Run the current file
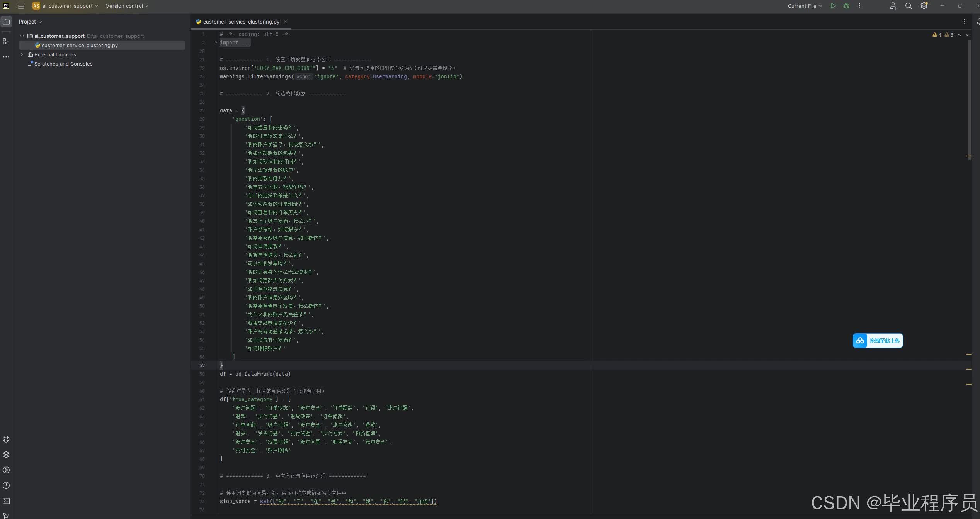 point(833,6)
